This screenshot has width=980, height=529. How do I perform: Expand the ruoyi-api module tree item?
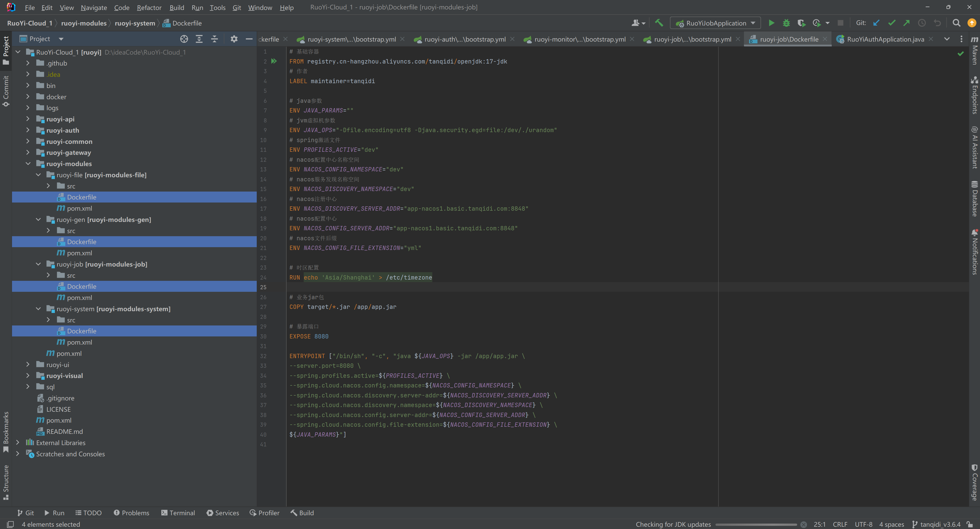click(x=27, y=119)
